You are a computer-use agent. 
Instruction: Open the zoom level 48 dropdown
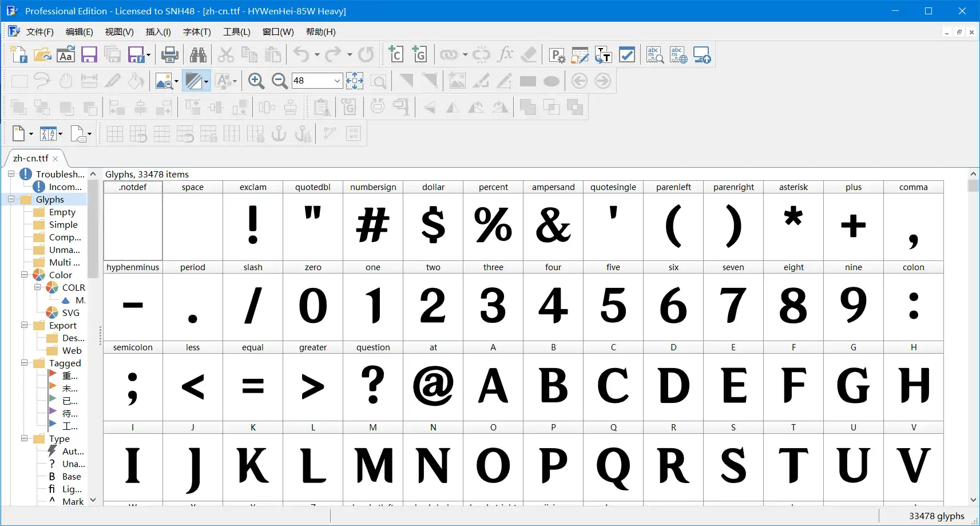(337, 81)
